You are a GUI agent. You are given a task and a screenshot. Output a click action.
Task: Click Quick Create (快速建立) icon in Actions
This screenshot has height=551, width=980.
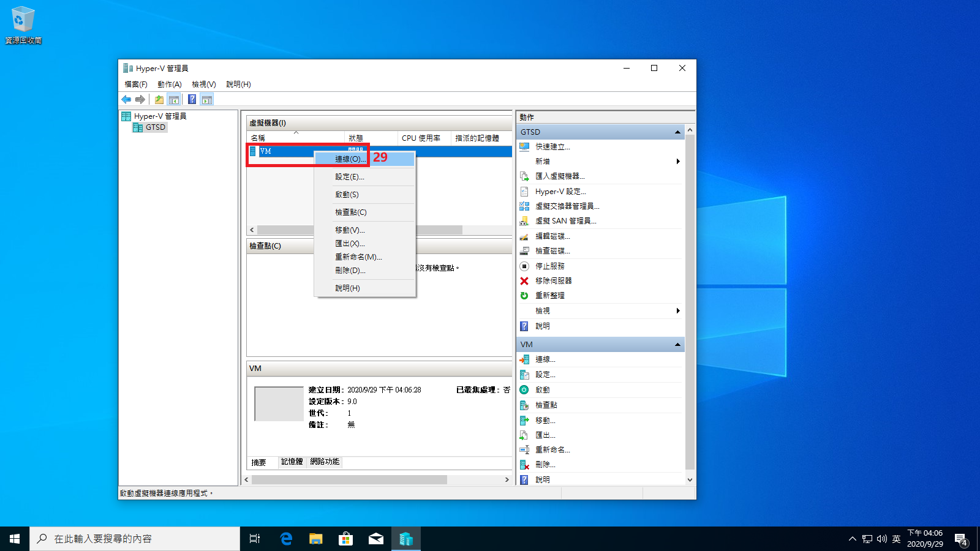pos(524,147)
